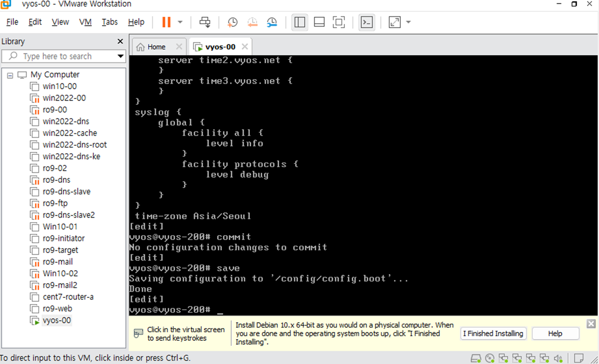This screenshot has height=364, width=599.
Task: Select win2022-dns-root in the library
Action: pyautogui.click(x=74, y=145)
